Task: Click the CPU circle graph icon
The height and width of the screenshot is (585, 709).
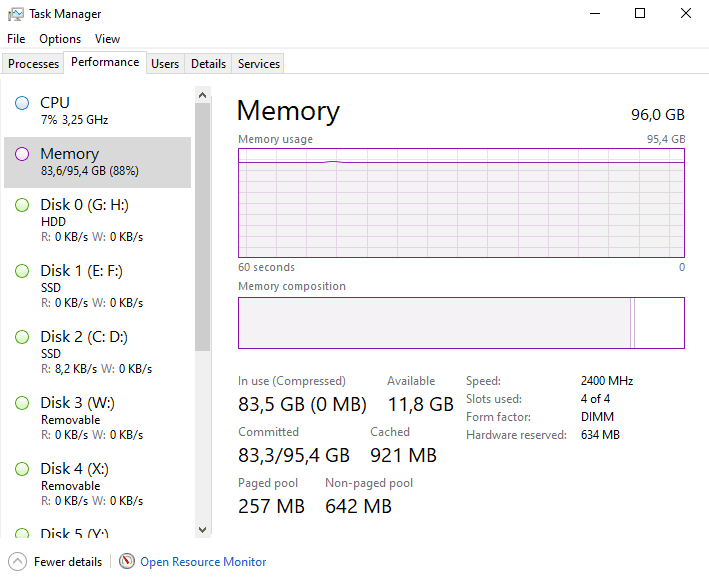Action: point(22,103)
